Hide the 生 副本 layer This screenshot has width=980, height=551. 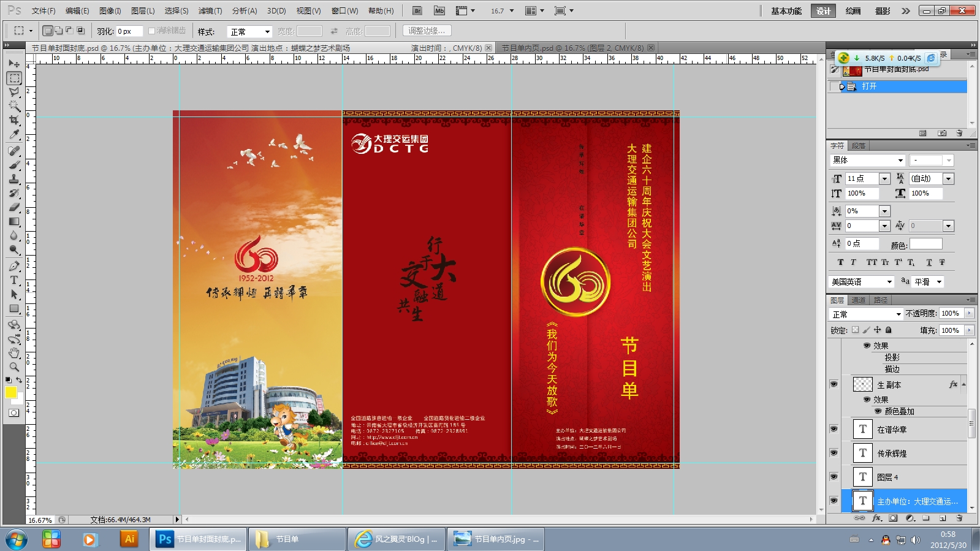pos(834,384)
